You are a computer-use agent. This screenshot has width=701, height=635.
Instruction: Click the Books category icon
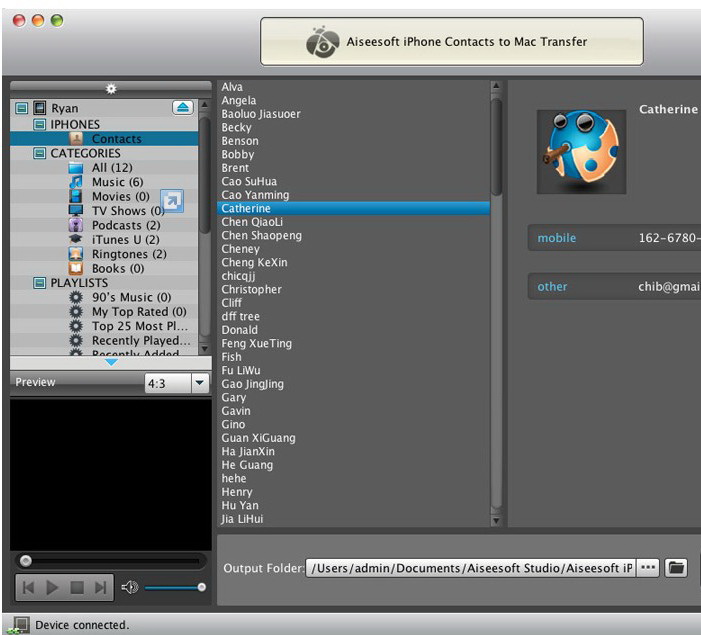pyautogui.click(x=75, y=268)
